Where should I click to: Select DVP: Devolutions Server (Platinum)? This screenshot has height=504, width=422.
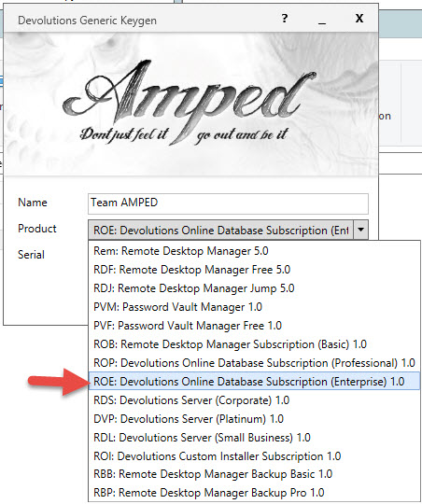254,418
